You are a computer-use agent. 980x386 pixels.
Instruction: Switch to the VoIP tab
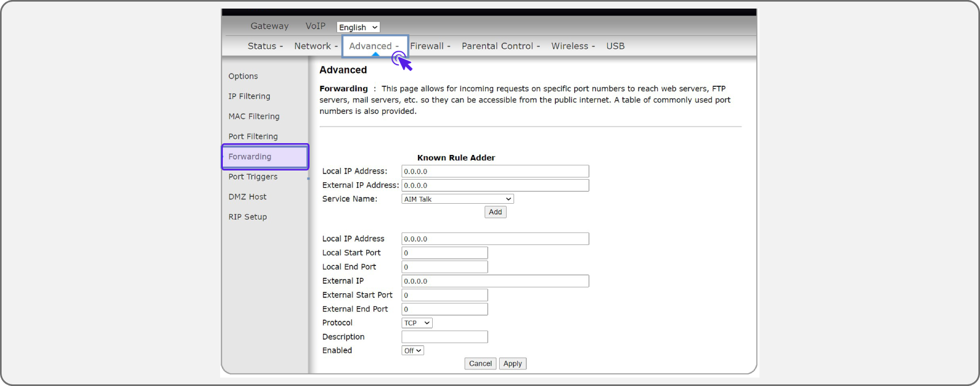(315, 26)
